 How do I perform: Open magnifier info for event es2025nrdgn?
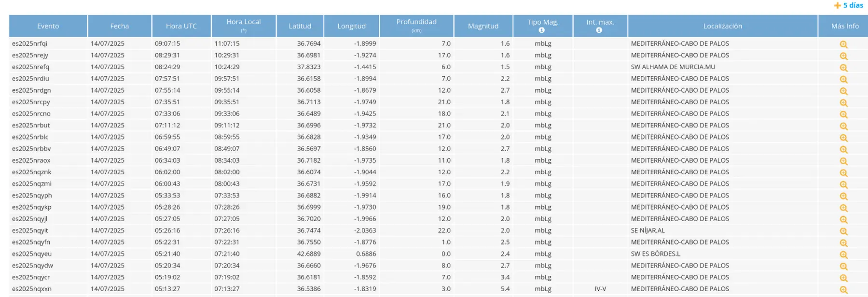[x=843, y=91]
